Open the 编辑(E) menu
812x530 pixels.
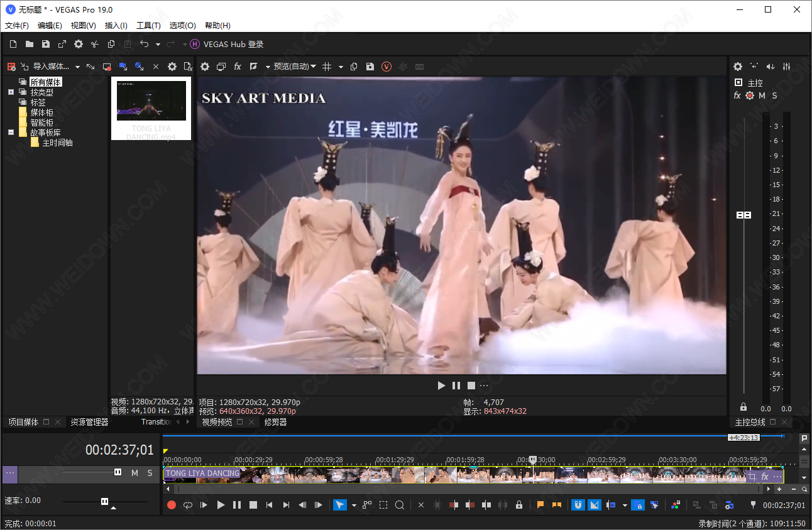pyautogui.click(x=50, y=26)
